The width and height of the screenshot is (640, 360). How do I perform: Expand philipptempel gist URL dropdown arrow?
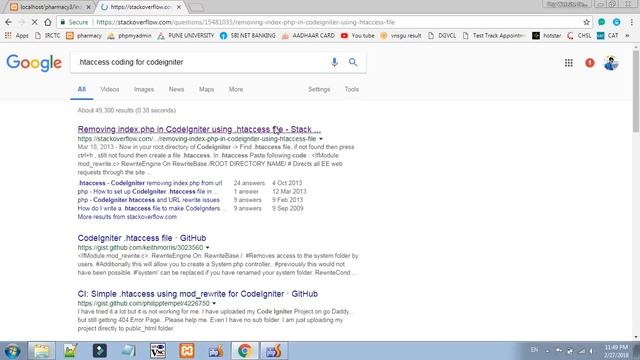click(x=214, y=304)
